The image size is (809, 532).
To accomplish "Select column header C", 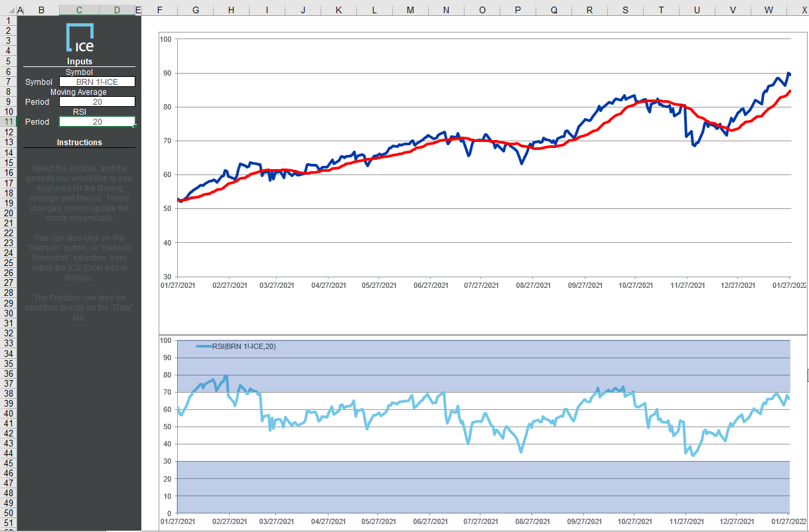I will pyautogui.click(x=79, y=11).
